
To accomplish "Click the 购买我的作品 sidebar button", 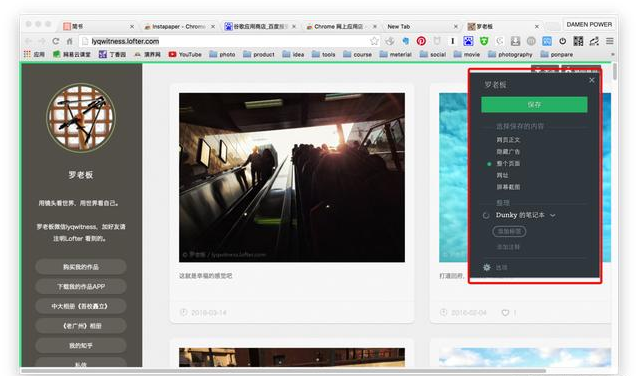I will coord(81,267).
